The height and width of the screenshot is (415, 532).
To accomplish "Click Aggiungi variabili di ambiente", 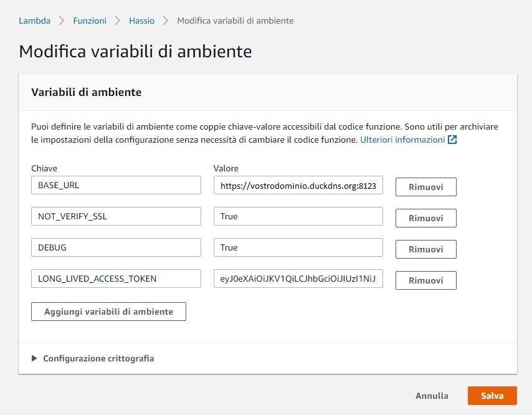I will tap(108, 311).
